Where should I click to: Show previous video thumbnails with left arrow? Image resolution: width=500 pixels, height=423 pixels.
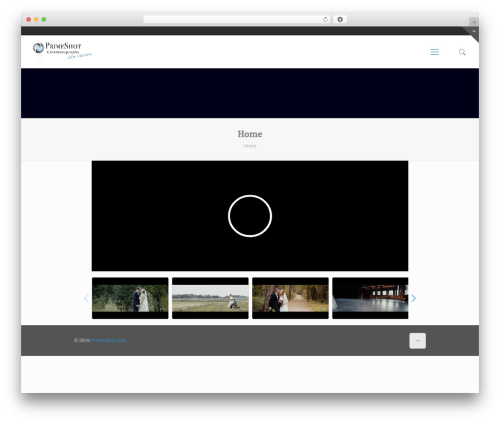pos(86,298)
